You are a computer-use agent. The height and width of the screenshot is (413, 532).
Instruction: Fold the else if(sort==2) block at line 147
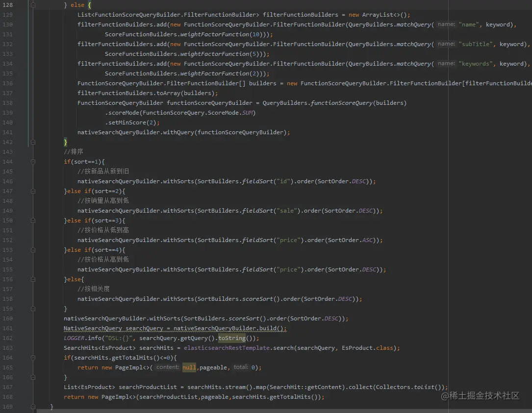pos(33,191)
